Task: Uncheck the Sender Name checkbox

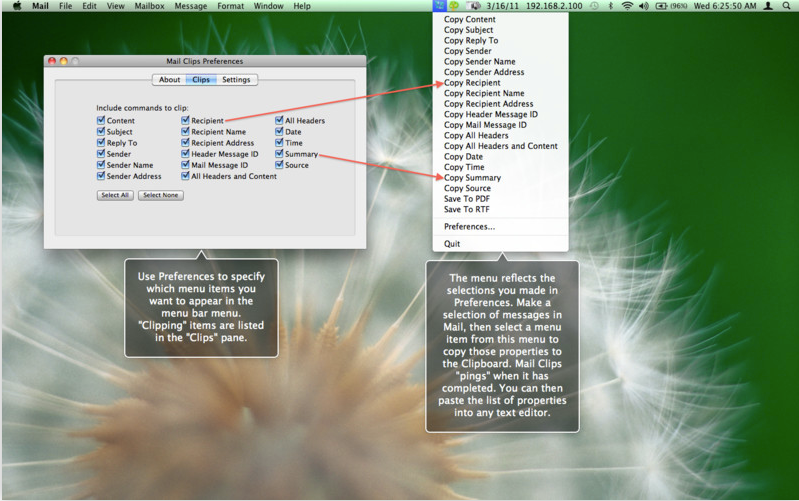Action: (101, 165)
